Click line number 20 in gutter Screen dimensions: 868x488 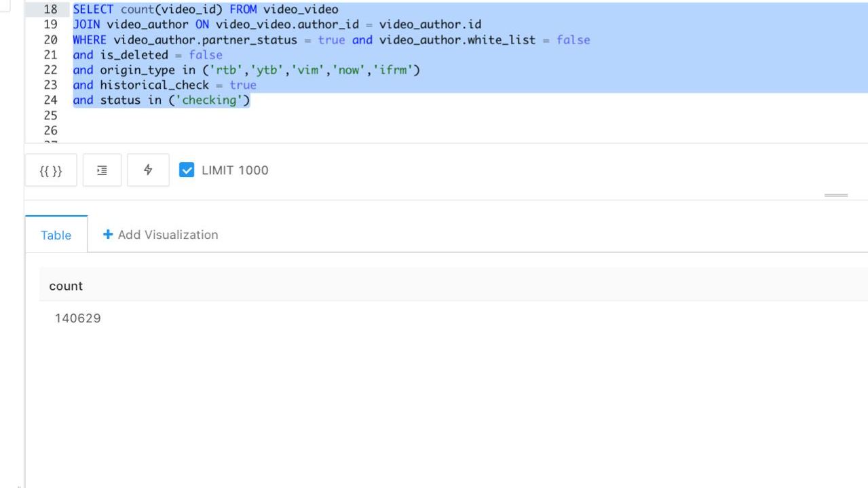pyautogui.click(x=51, y=40)
